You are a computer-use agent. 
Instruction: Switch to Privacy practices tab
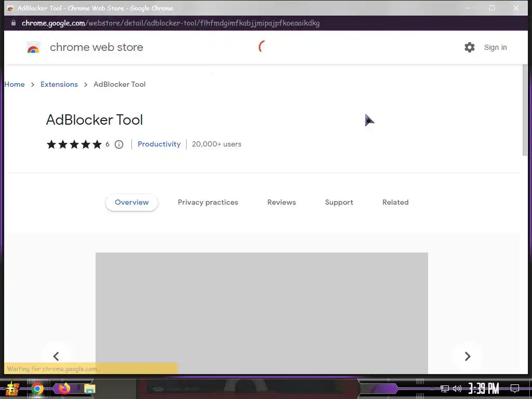pyautogui.click(x=208, y=202)
